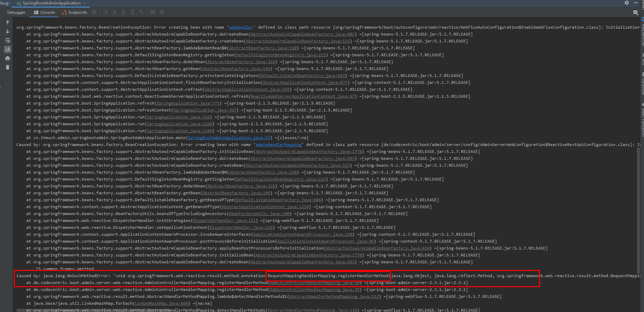Select the SpringBootAdminApplication session tab
Viewport: 644px width, 312px height.
pyautogui.click(x=51, y=3)
